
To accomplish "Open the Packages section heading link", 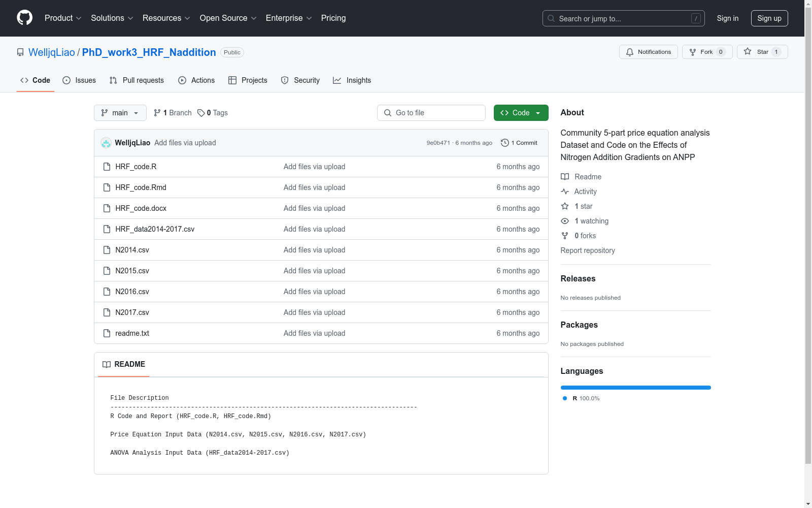I will [x=579, y=325].
